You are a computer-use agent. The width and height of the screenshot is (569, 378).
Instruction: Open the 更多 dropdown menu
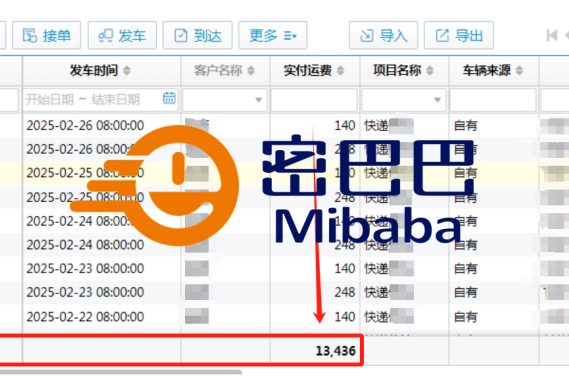[x=273, y=35]
